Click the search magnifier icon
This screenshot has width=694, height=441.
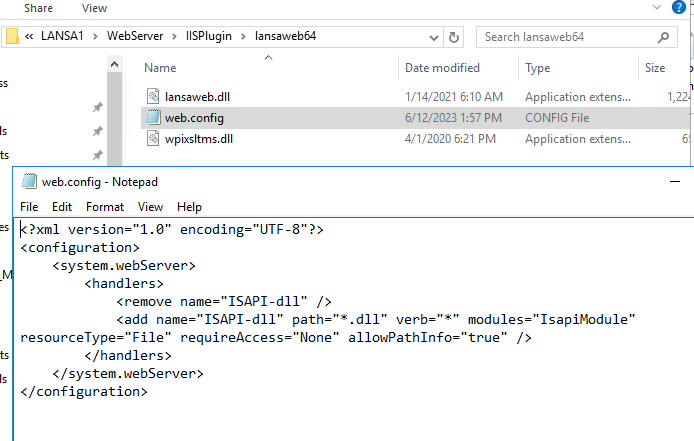click(663, 37)
